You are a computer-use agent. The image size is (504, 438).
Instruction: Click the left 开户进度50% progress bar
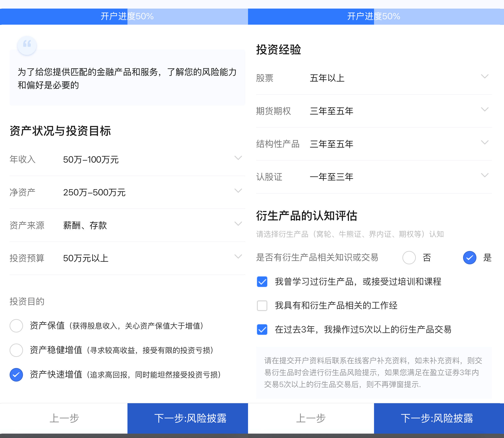[x=127, y=16]
